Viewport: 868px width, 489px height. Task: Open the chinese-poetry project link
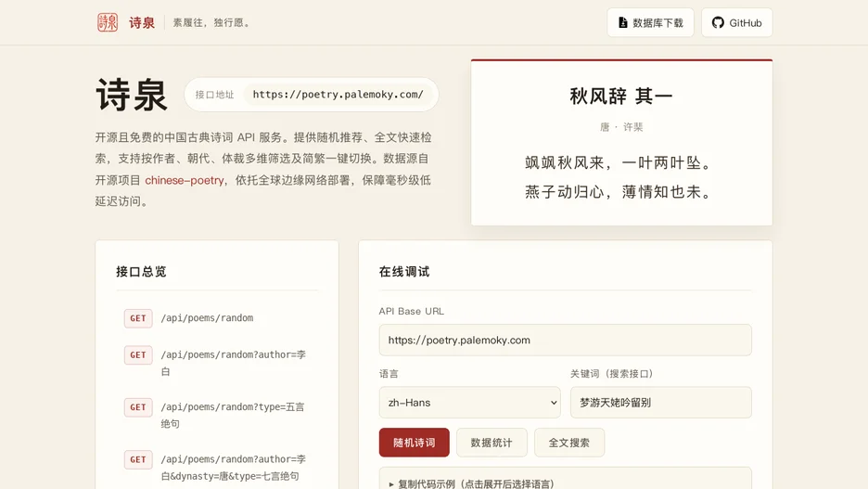(185, 180)
